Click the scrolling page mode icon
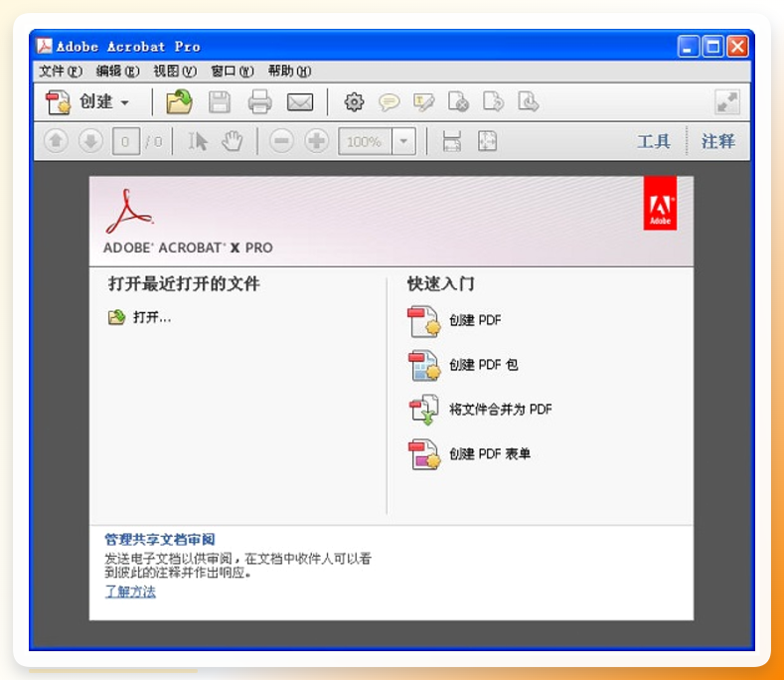The image size is (784, 680). click(x=452, y=141)
